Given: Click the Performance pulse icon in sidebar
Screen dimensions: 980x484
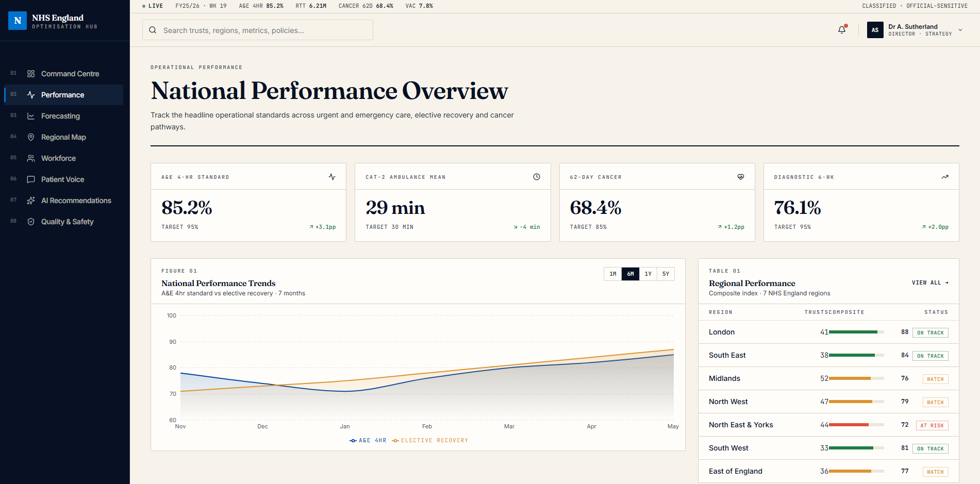Looking at the screenshot, I should click(31, 95).
